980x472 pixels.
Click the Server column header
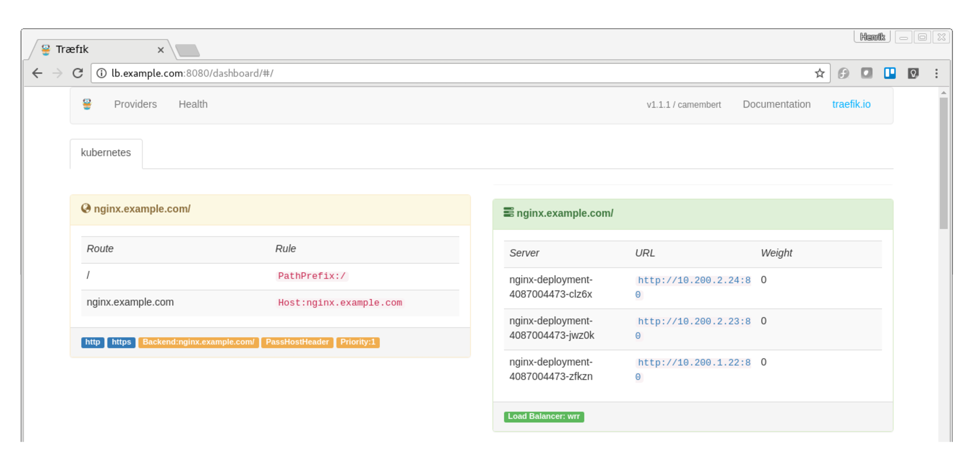coord(524,253)
